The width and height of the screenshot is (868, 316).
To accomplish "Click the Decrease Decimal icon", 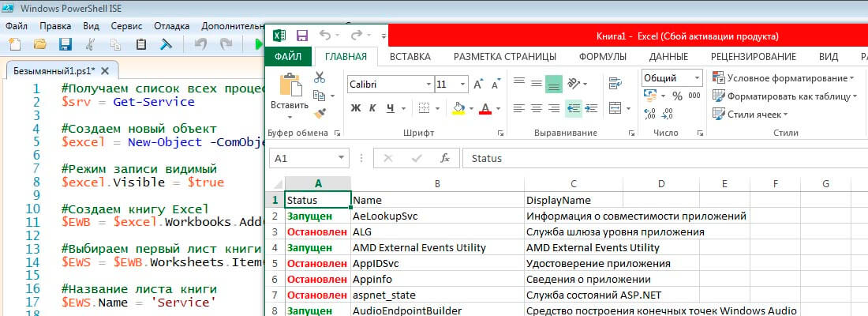I will 668,114.
